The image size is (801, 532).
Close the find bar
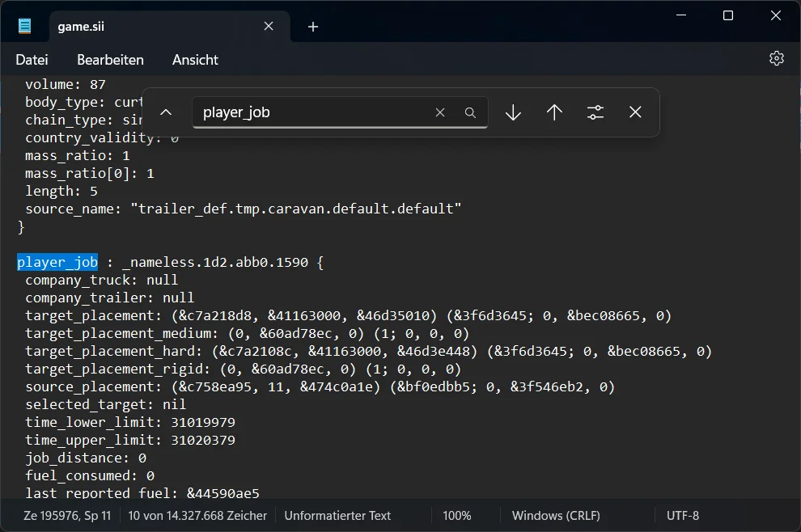(635, 112)
